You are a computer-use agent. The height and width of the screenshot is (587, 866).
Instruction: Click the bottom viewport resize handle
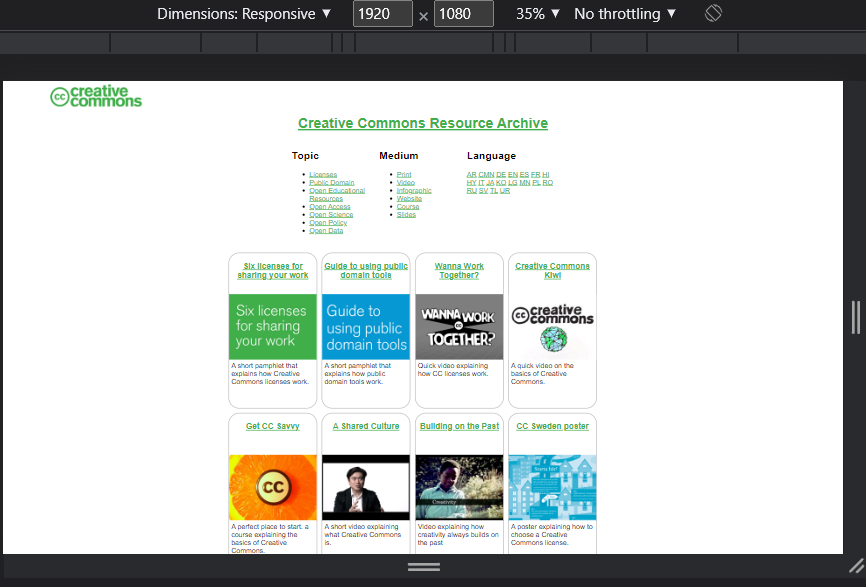(424, 567)
